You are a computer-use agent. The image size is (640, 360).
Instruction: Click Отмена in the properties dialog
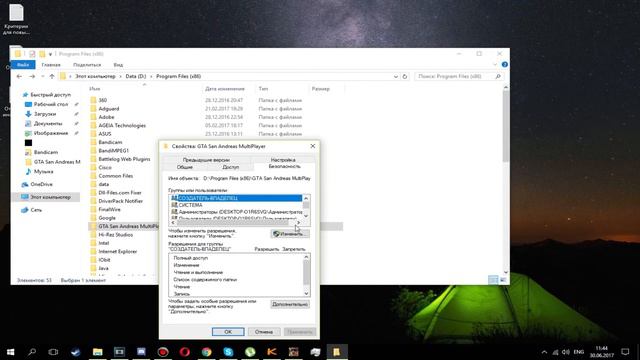click(264, 332)
